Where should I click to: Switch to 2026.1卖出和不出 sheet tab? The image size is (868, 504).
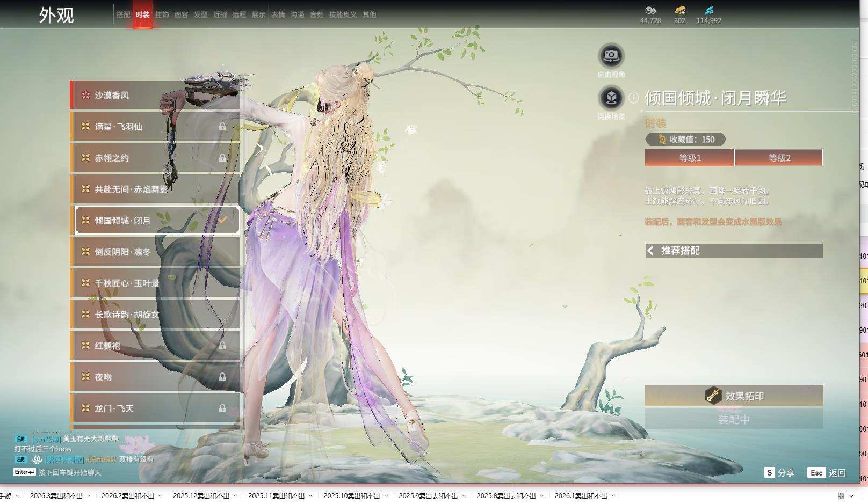[581, 495]
